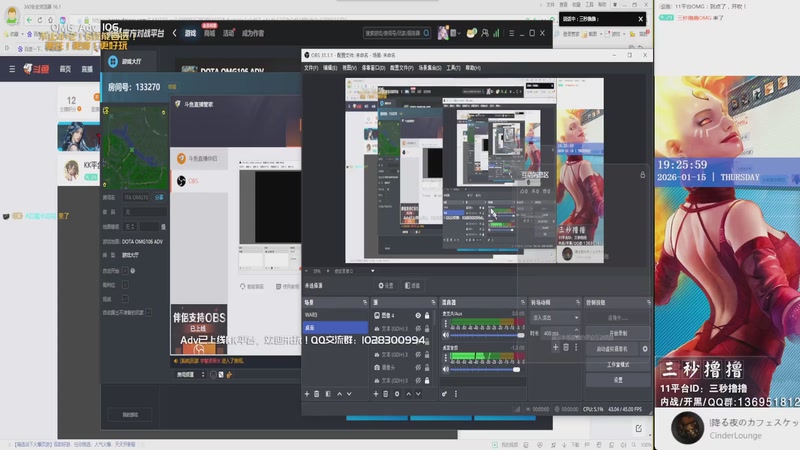The image size is (800, 450).
Task: Click 滤镜 button in source toolbar
Action: (x=412, y=286)
